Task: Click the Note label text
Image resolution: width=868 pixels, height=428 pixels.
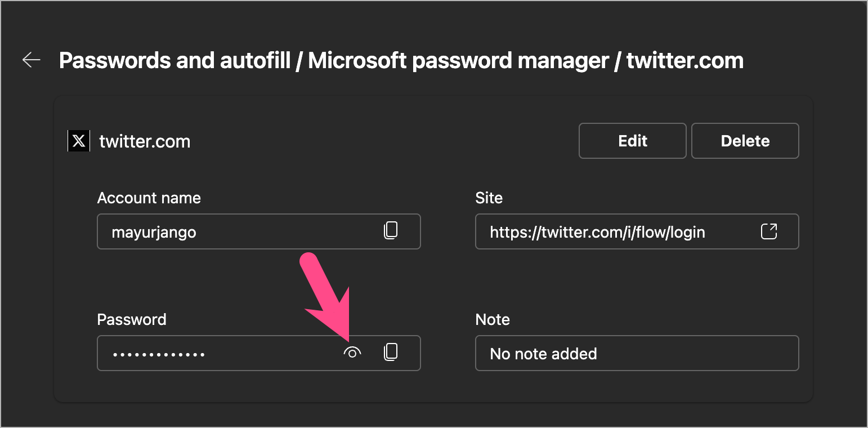Action: pos(493,320)
